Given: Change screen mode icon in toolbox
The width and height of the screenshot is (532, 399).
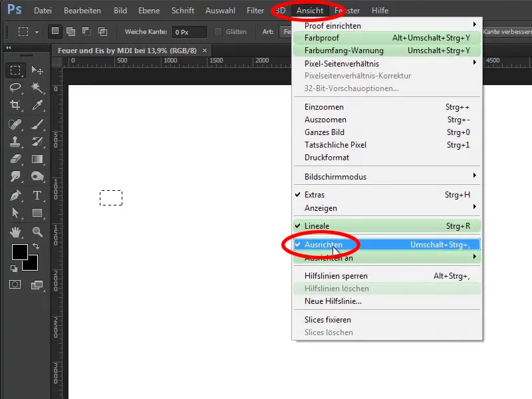Looking at the screenshot, I should [x=37, y=285].
